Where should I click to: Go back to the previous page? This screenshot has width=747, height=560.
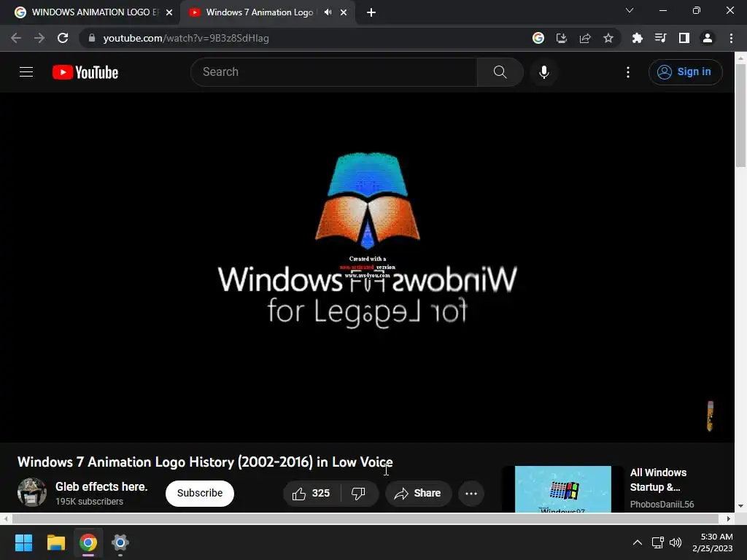[16, 38]
